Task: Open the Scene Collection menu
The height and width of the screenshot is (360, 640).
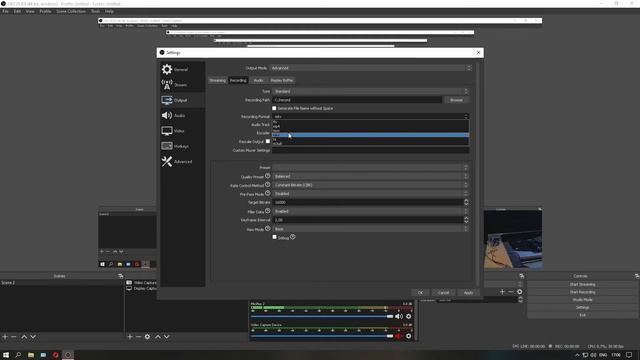Action: coord(71,11)
